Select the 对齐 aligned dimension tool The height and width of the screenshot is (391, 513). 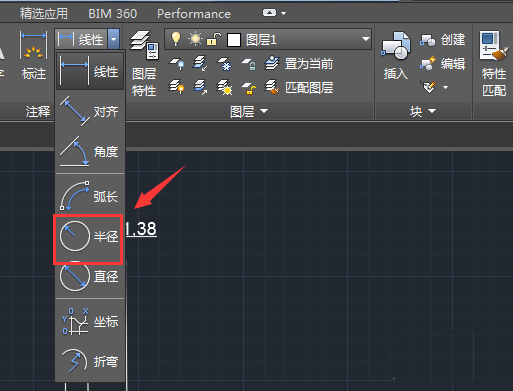[x=89, y=112]
